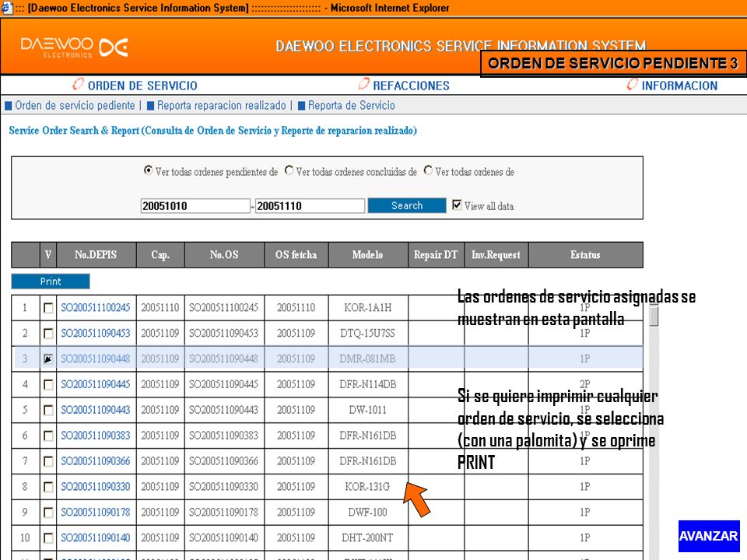Image resolution: width=747 pixels, height=560 pixels.
Task: Click model cell DWF-100
Action: [368, 513]
